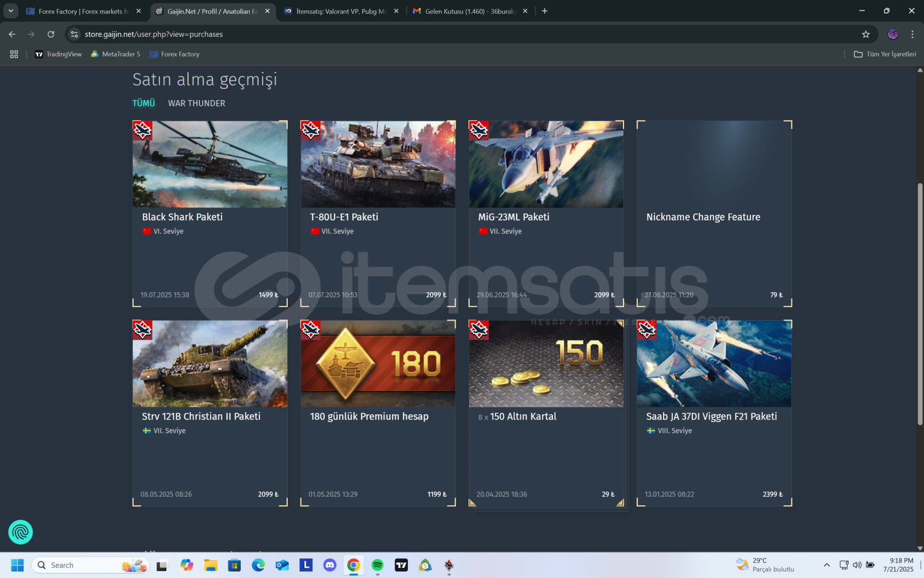Select the WAR THUNDER purchase filter
Image resolution: width=924 pixels, height=578 pixels.
(x=197, y=103)
